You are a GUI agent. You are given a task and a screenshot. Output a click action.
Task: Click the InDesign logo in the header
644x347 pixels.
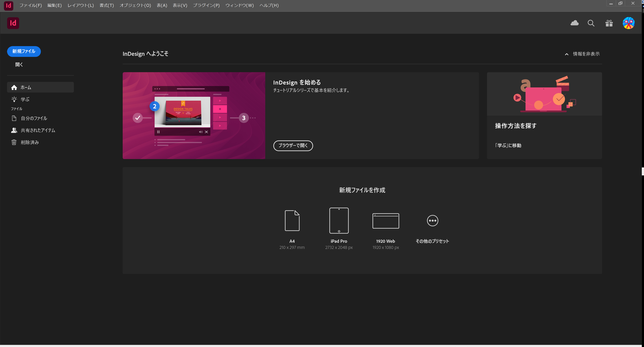coord(13,23)
